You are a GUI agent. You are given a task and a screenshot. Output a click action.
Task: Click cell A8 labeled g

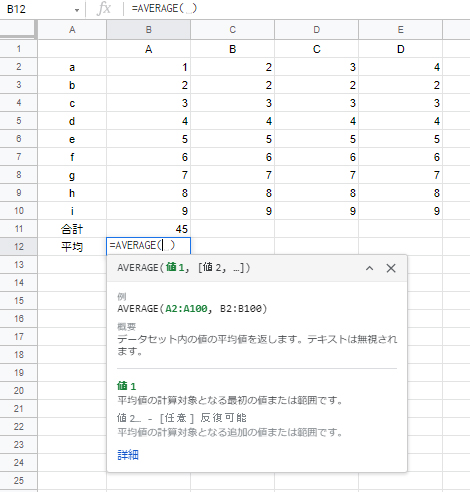(x=72, y=175)
